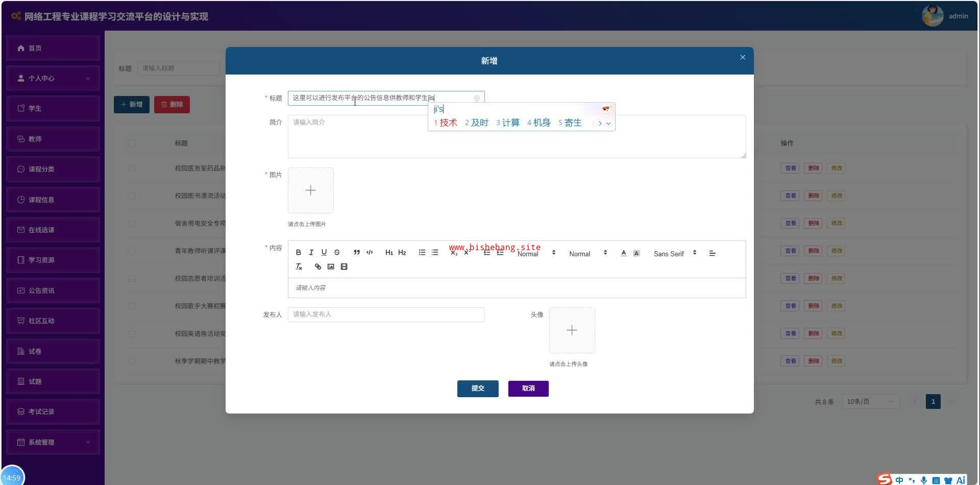Apply italic formatting in editor toolbar

(311, 252)
